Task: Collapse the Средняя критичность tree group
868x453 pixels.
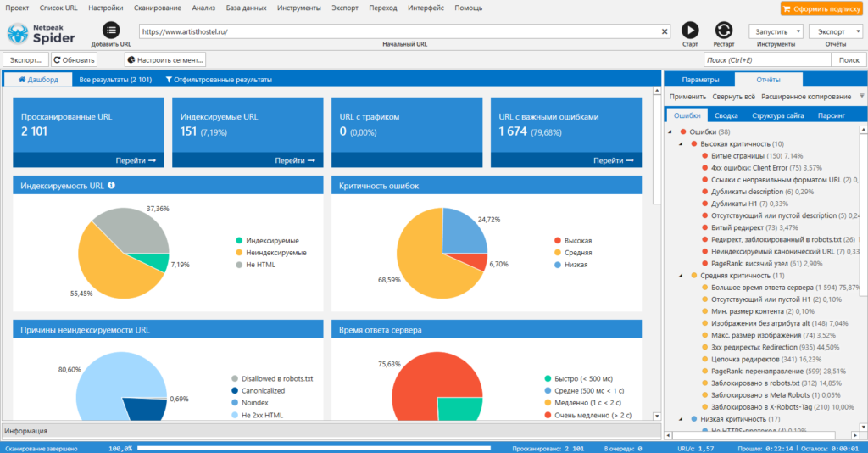Action: coord(682,276)
